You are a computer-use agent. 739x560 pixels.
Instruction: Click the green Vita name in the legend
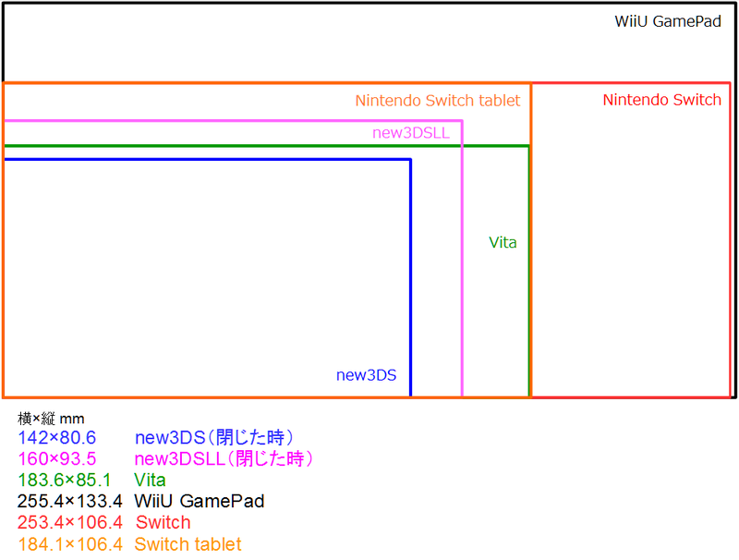(150, 480)
